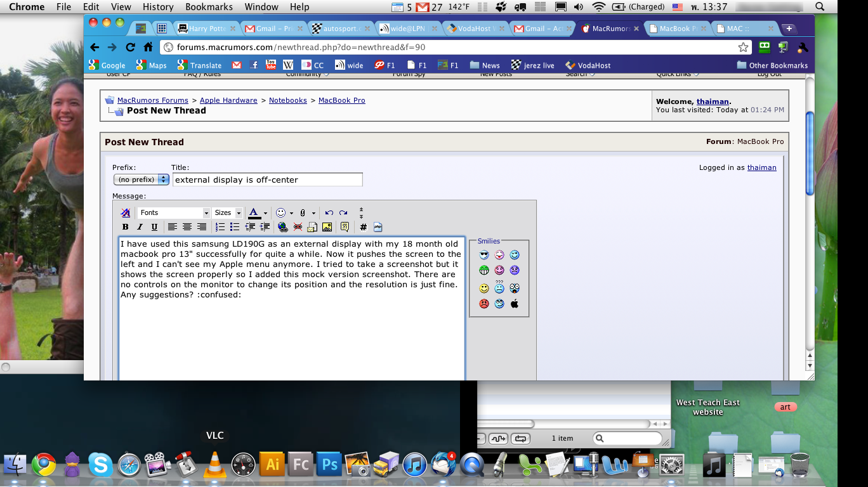The height and width of the screenshot is (487, 868).
Task: Expand the smilies dropdown arrow
Action: [291, 213]
